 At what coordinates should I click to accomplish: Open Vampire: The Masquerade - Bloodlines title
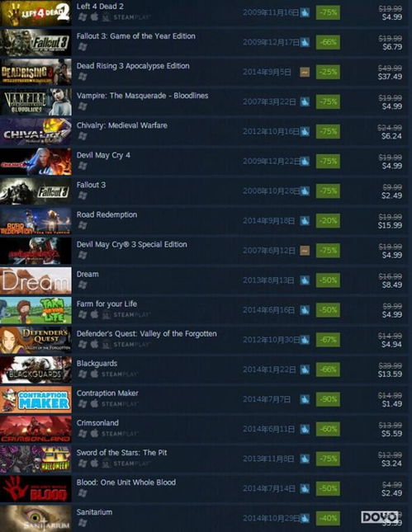[x=142, y=96]
